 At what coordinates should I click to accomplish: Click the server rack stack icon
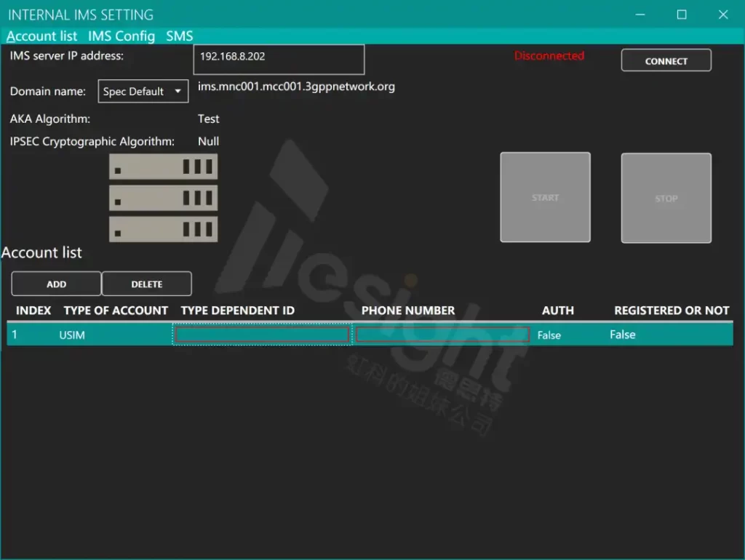[163, 198]
